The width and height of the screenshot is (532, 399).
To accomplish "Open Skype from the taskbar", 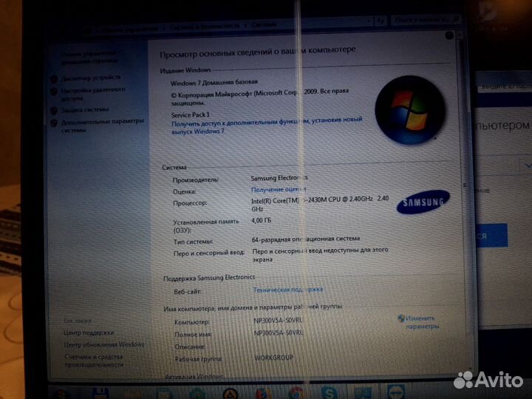I will coord(329,392).
